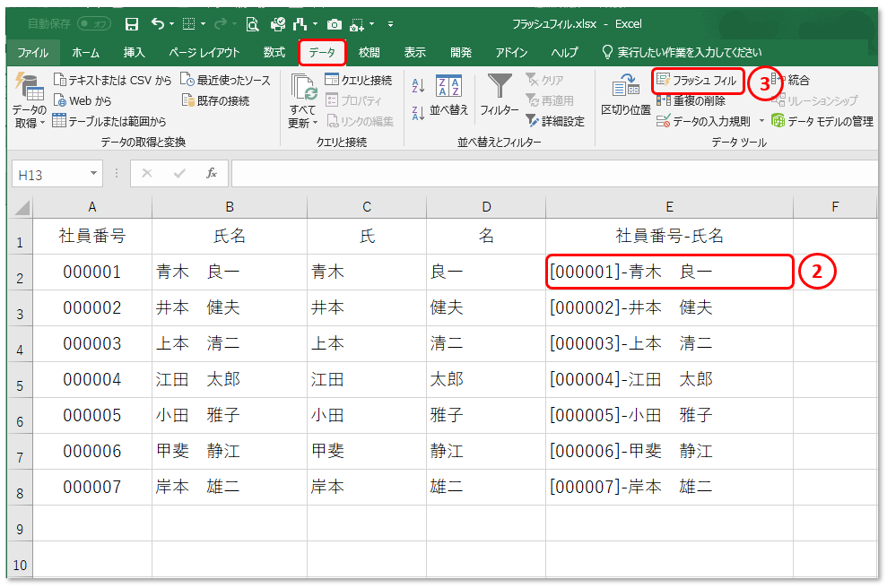The width and height of the screenshot is (887, 588).
Task: Import data with テキストまたは CSV から
Action: pyautogui.click(x=112, y=80)
